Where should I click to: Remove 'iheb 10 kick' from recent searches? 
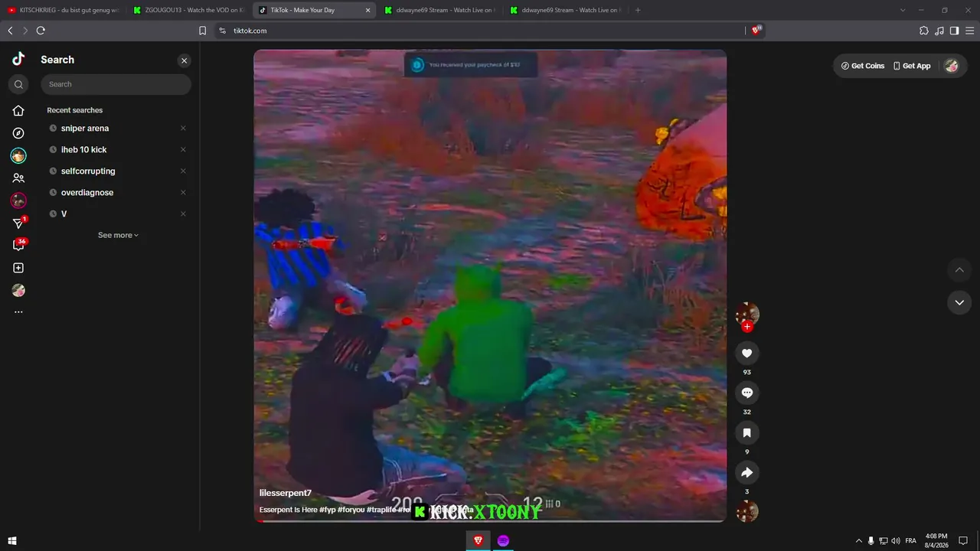point(183,150)
